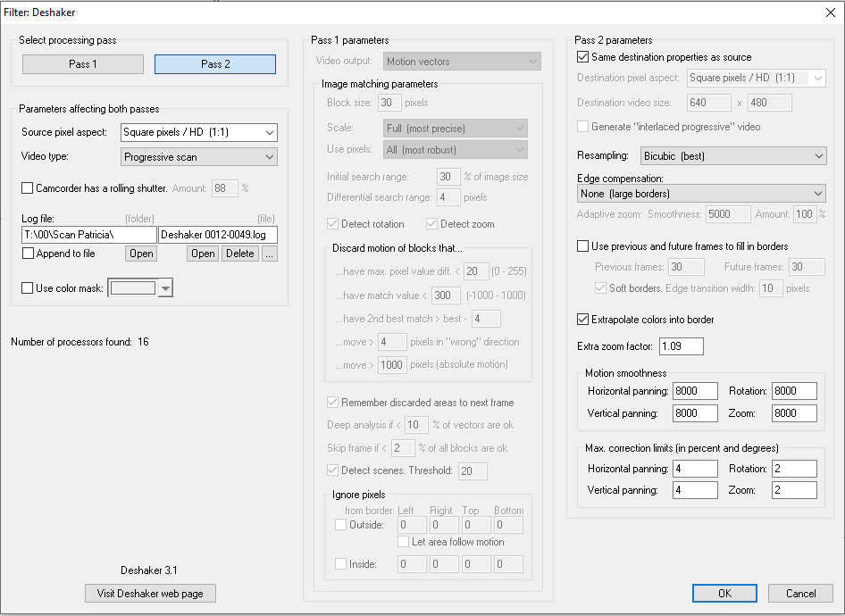Select the Pass 1 processing button
Screen dimensions: 845x616
coord(82,64)
